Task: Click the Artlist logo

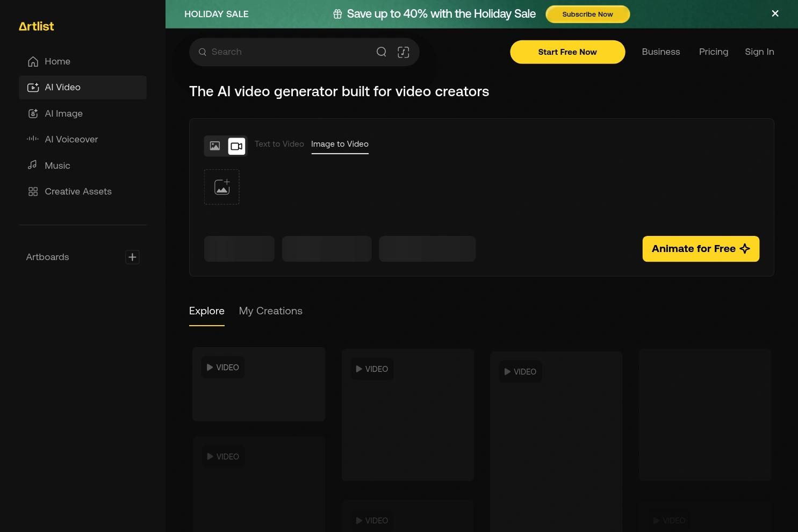Action: tap(36, 26)
